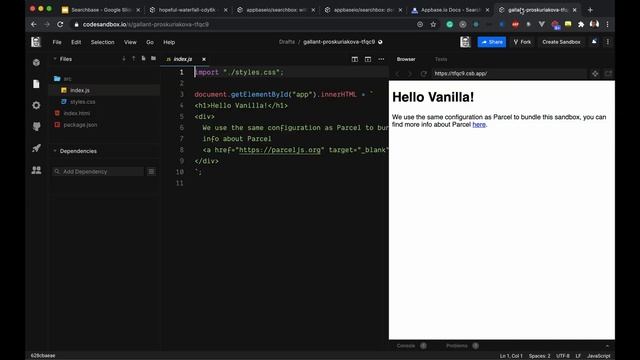Click the Create Sandbox button
This screenshot has width=640, height=360.
click(x=561, y=42)
